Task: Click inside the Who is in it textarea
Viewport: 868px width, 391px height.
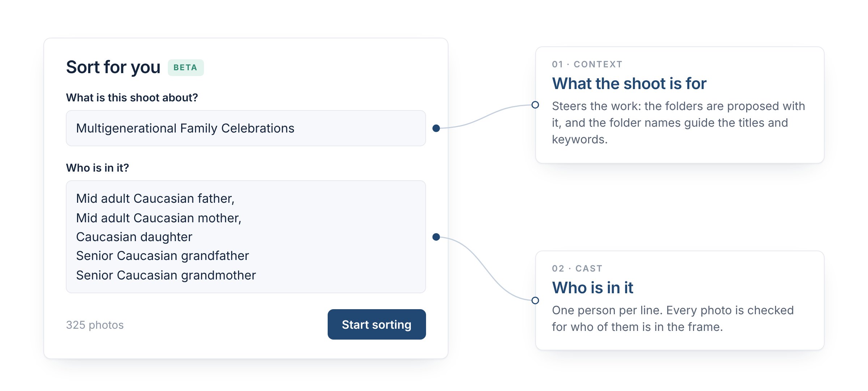Action: coord(246,237)
